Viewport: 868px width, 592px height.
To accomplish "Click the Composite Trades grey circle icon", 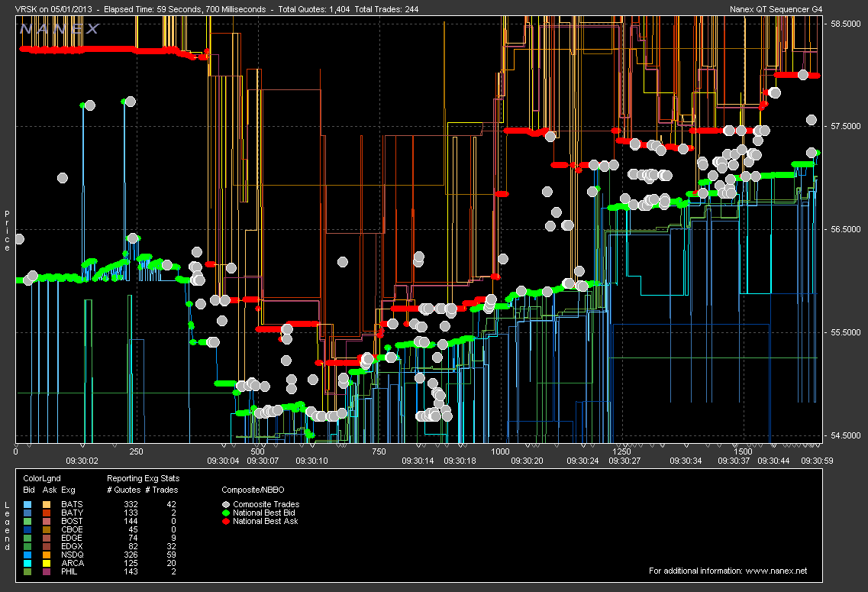I will [226, 504].
